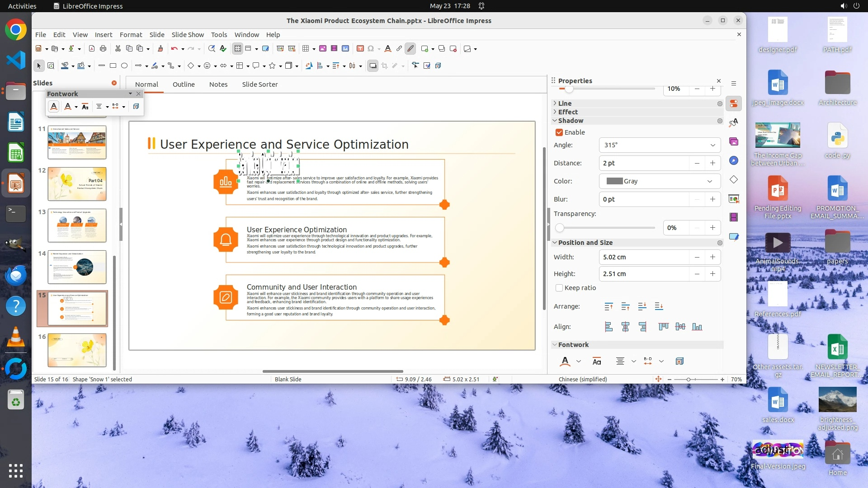Toggle the Display Grid toolbar icon
The height and width of the screenshot is (488, 868).
coord(238,49)
